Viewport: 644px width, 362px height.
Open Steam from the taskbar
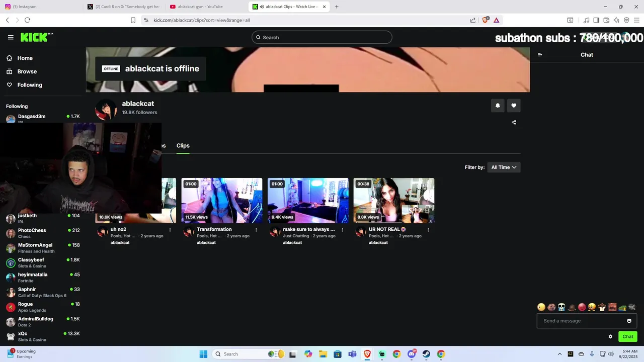(426, 354)
